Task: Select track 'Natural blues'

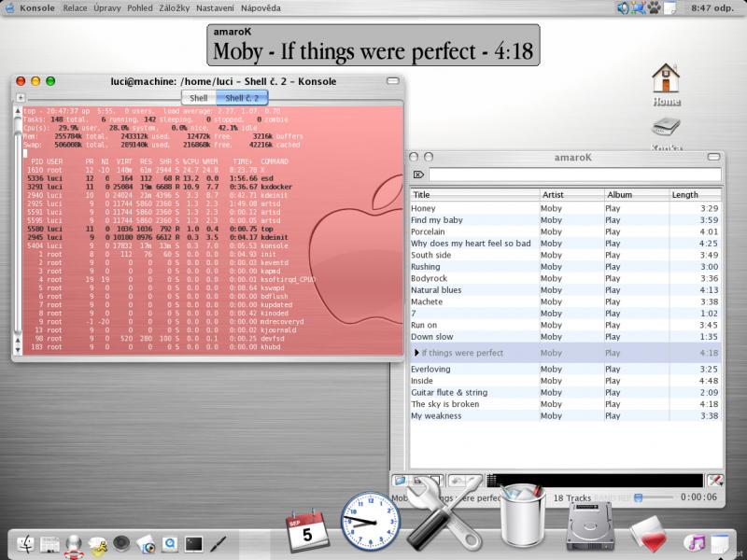Action: coord(566,290)
